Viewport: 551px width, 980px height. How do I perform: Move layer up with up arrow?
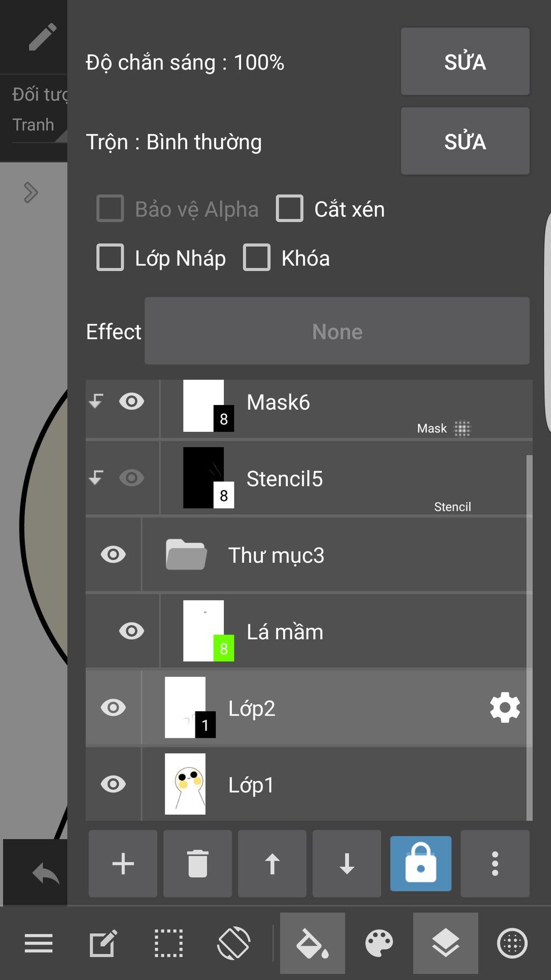click(272, 864)
